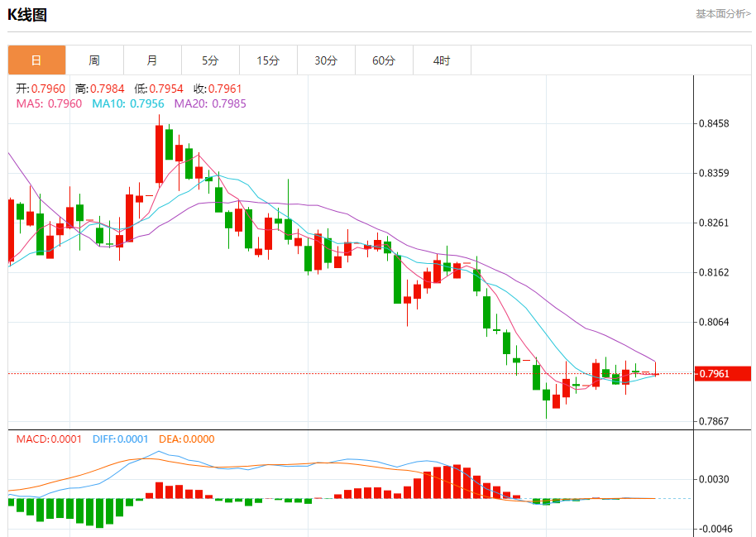Click the MA20: 0.7985 indicator label

click(210, 103)
